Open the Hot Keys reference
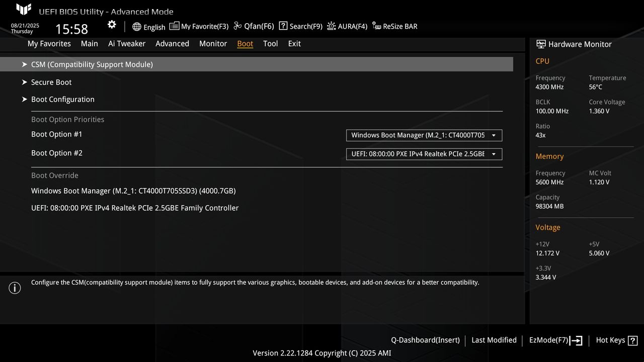Image resolution: width=644 pixels, height=362 pixels. click(x=616, y=340)
